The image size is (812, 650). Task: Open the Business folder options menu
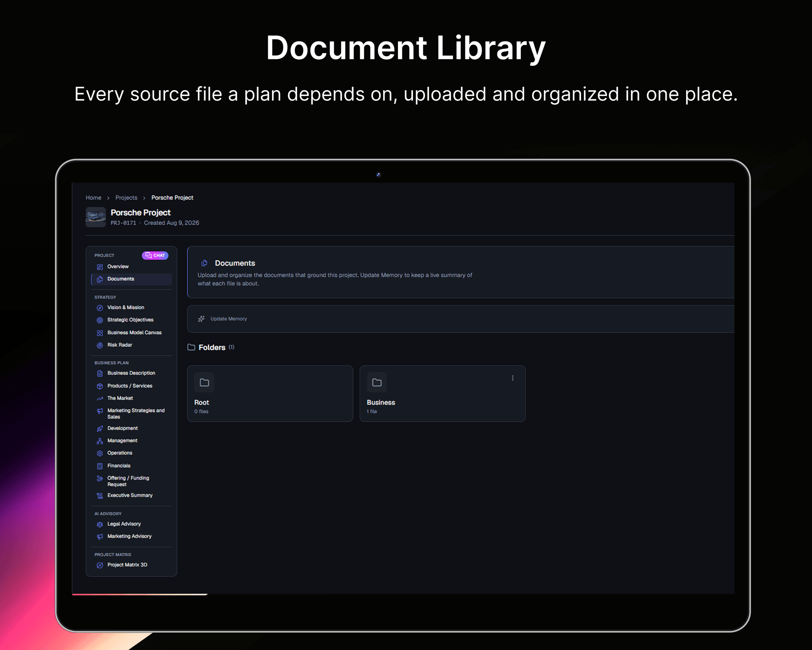pos(513,378)
